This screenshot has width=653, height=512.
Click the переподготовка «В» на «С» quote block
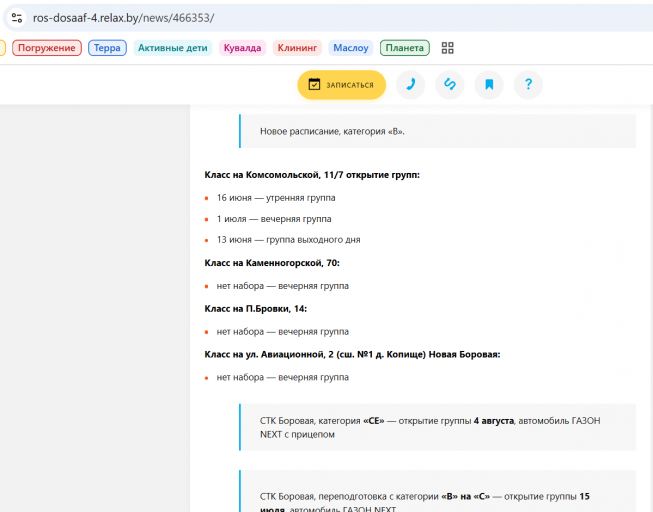[438, 491]
